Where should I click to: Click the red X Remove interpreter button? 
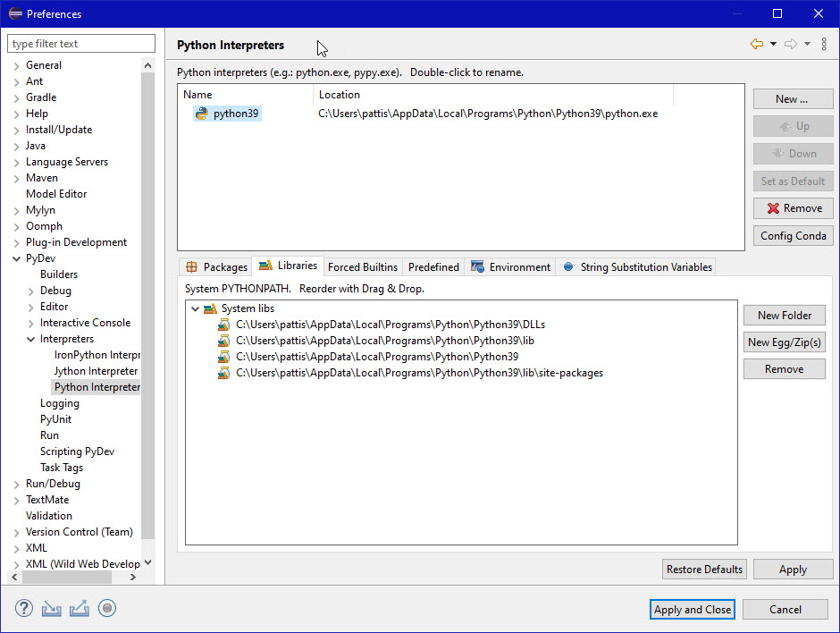pyautogui.click(x=794, y=208)
